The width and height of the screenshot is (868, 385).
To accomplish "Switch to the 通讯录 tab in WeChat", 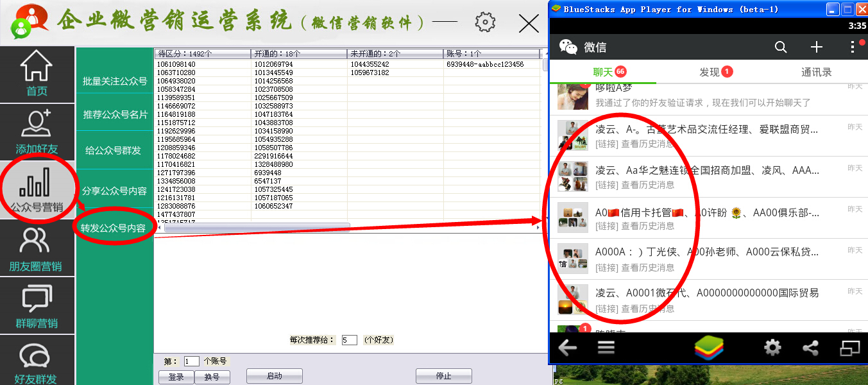I will point(816,72).
